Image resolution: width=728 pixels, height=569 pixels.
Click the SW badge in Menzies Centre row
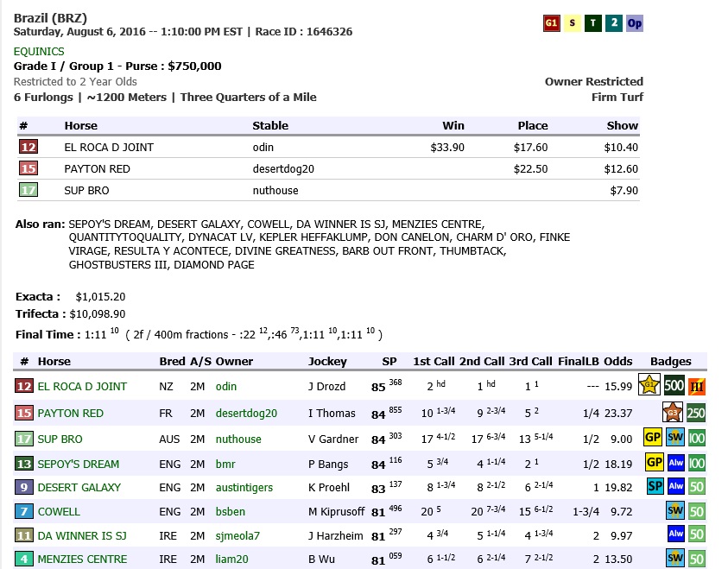tap(675, 558)
